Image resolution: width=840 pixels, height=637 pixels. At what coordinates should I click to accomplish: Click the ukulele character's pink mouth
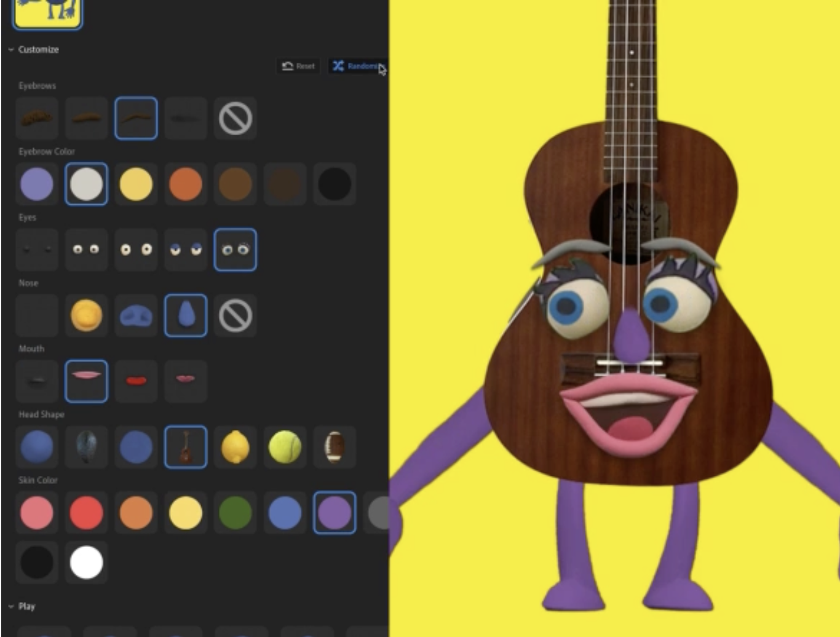tap(627, 412)
